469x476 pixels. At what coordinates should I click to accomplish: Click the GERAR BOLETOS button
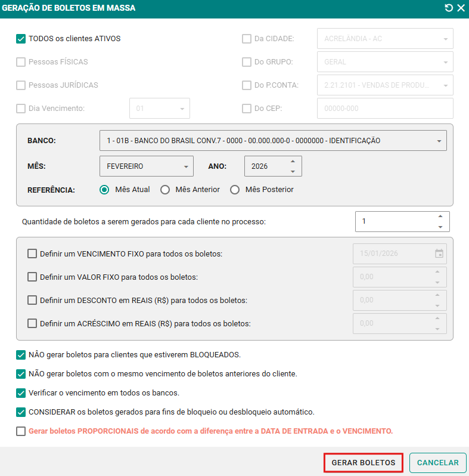pos(364,463)
